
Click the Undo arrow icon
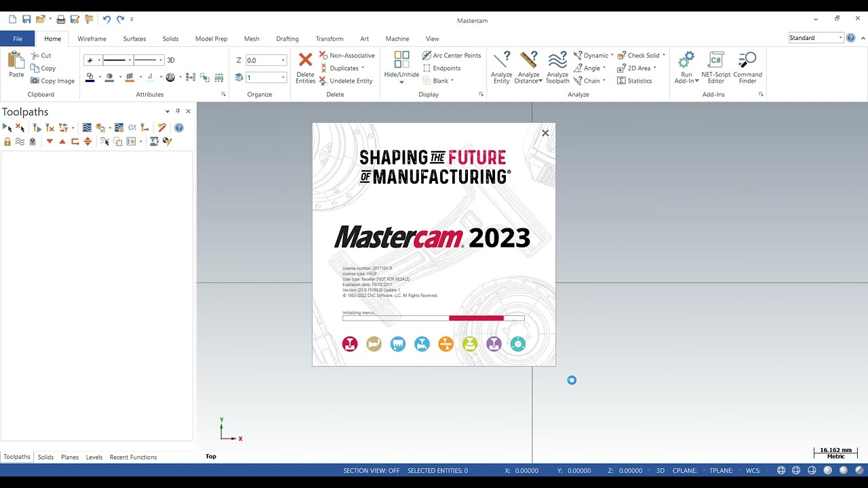106,20
